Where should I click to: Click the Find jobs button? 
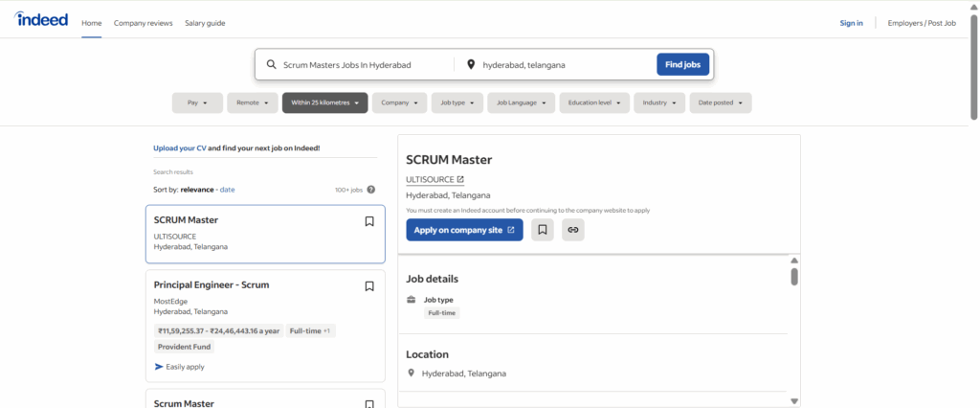pyautogui.click(x=683, y=64)
